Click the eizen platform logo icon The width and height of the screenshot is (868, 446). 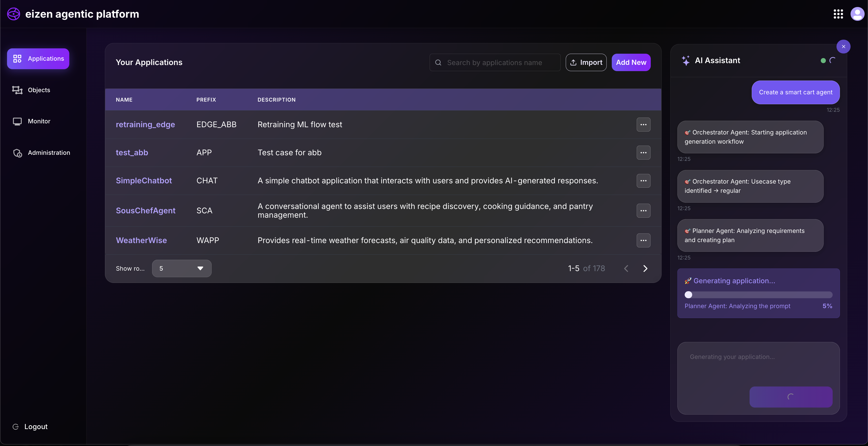[14, 14]
